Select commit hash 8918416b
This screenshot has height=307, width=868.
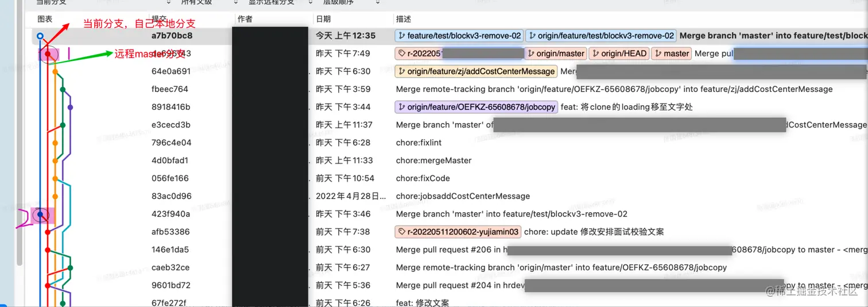click(x=171, y=107)
